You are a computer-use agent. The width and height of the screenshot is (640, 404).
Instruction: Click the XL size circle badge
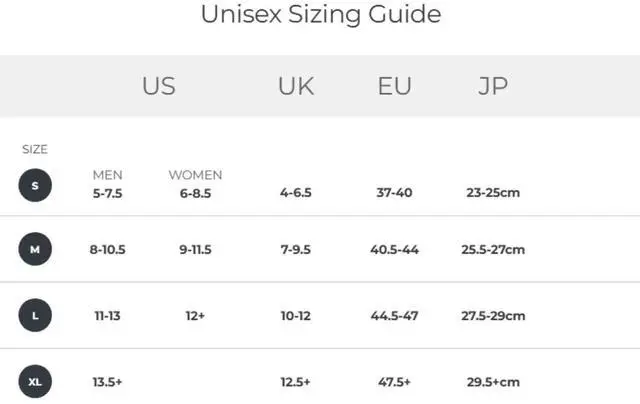pos(35,381)
